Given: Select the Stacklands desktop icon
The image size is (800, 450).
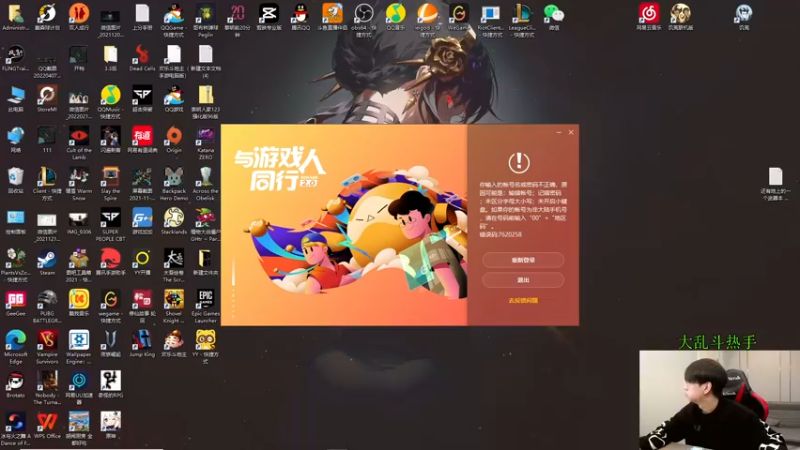Looking at the screenshot, I should click(174, 221).
